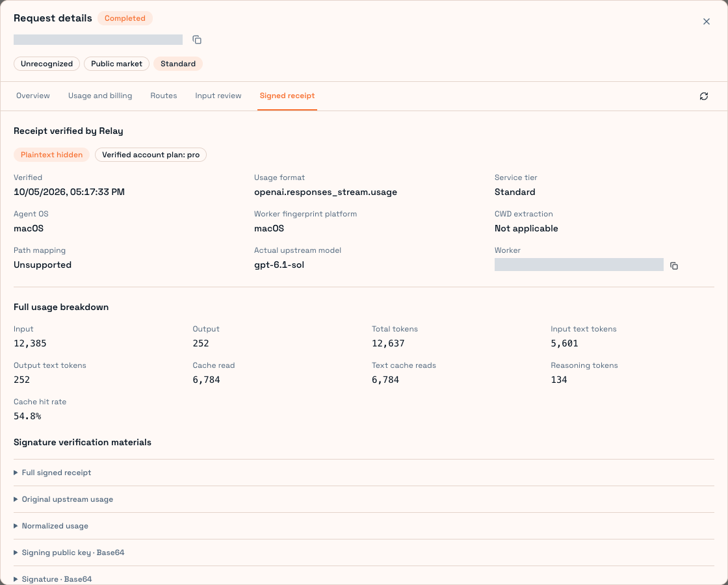Select verified timestamp 10/05/2026, 05:17:33 PM
The height and width of the screenshot is (585, 728).
coord(69,192)
